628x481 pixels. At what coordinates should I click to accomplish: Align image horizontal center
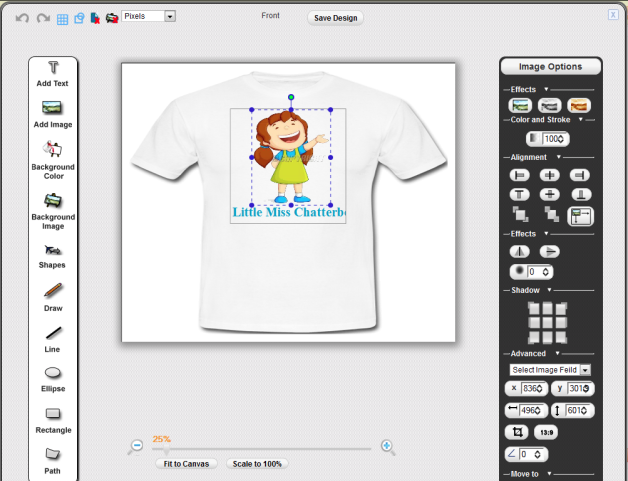550,175
